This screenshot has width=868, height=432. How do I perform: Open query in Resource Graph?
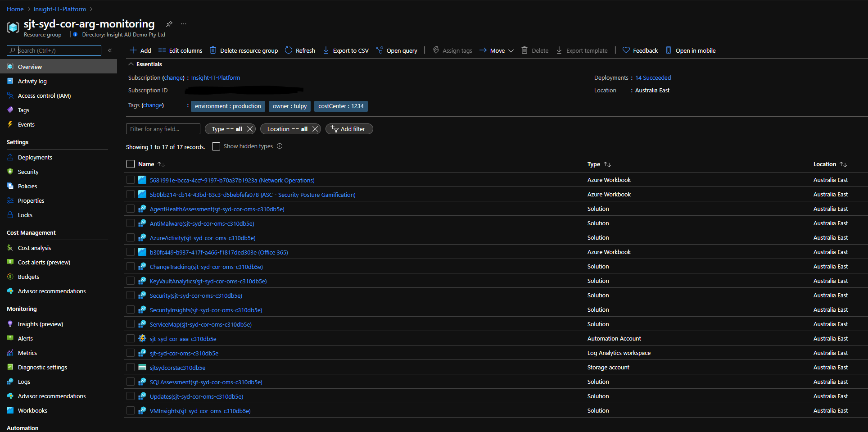397,50
